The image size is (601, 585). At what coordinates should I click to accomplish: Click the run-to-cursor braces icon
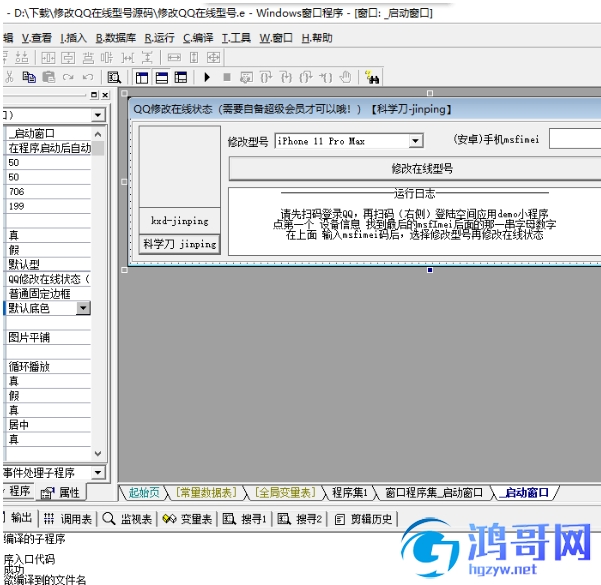point(325,77)
